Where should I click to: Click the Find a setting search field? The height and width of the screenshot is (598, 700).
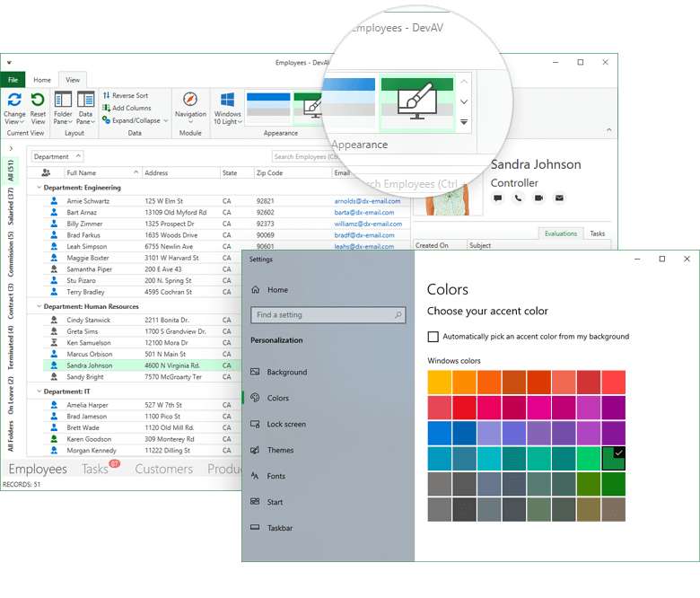pyautogui.click(x=328, y=315)
